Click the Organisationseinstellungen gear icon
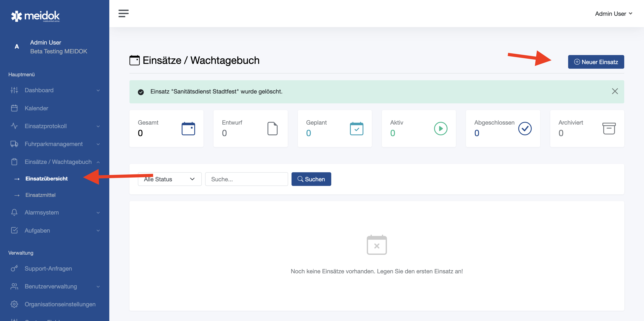This screenshot has width=644, height=321. [14, 304]
